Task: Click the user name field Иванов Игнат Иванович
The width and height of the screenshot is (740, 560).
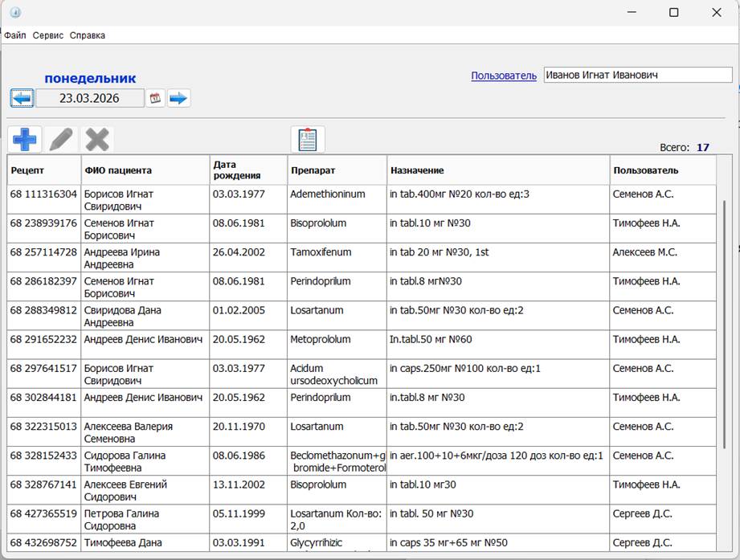Action: click(x=637, y=75)
